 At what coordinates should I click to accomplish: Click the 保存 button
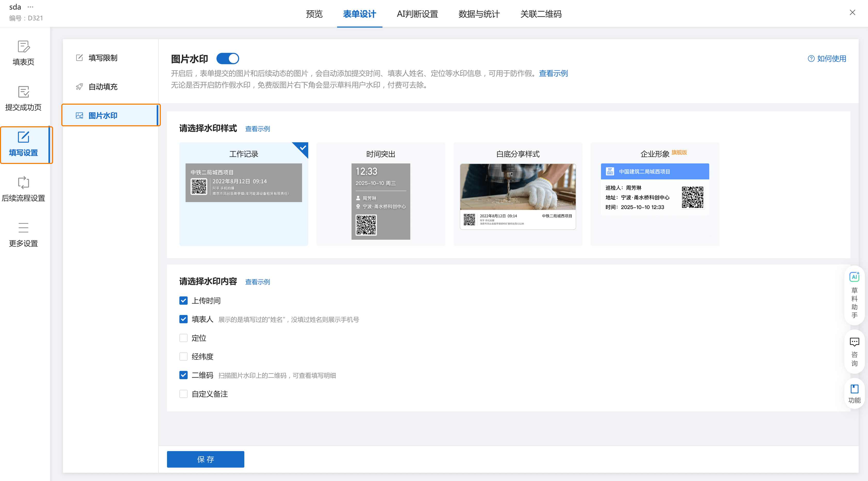[206, 459]
